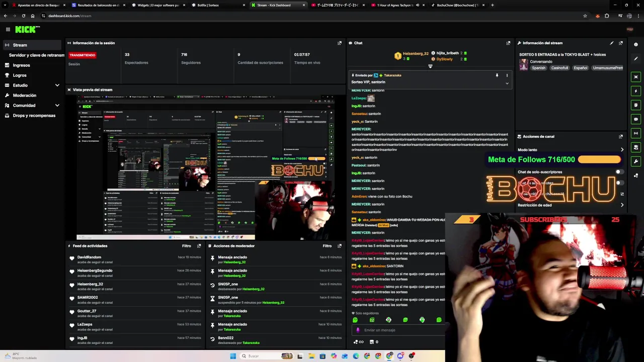Click DySlowly in chat leaderboard
Viewport: 644px width, 362px height.
click(444, 59)
